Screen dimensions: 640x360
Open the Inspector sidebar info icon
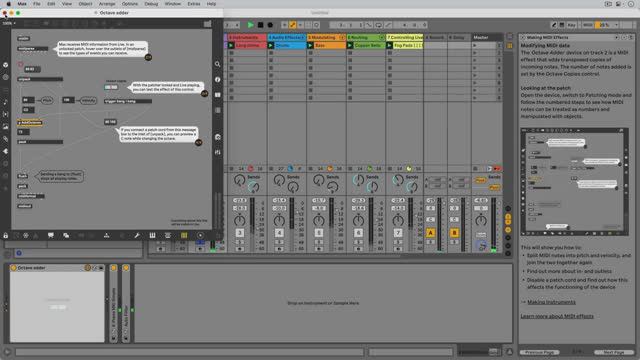pos(218,80)
